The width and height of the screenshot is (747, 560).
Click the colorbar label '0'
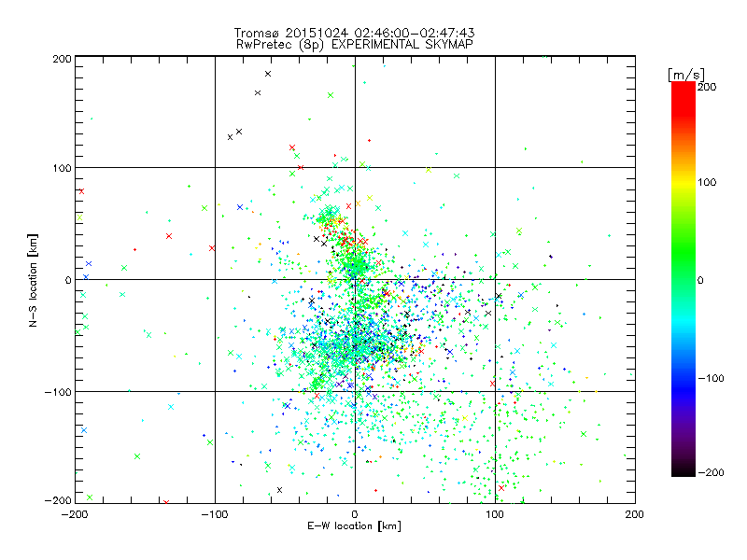(x=700, y=281)
